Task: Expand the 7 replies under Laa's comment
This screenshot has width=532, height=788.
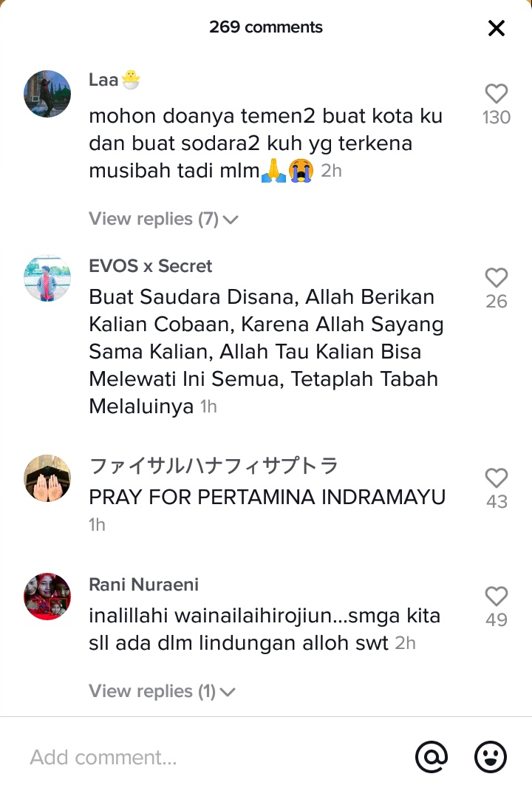Action: coord(163,219)
